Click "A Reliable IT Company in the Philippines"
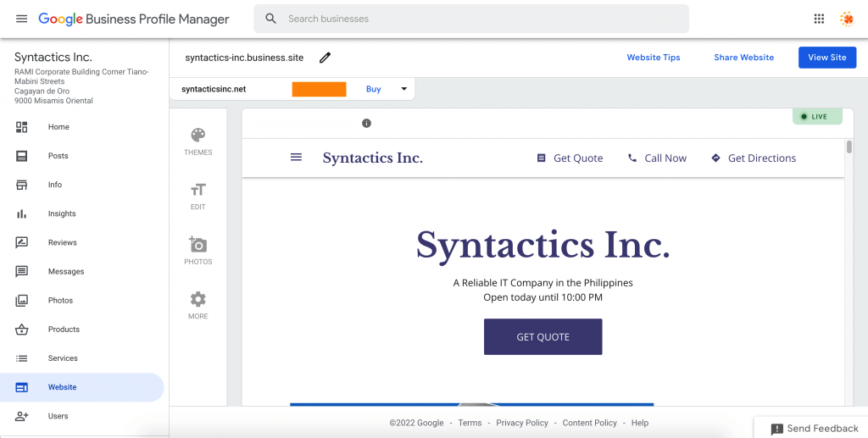This screenshot has height=438, width=868. click(543, 283)
